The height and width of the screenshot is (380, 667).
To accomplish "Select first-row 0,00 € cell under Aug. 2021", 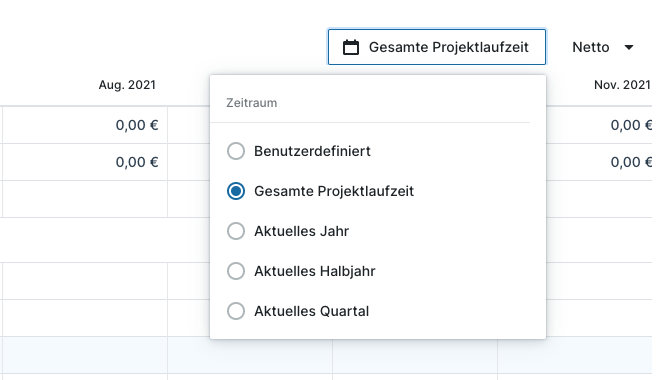I will pos(85,125).
